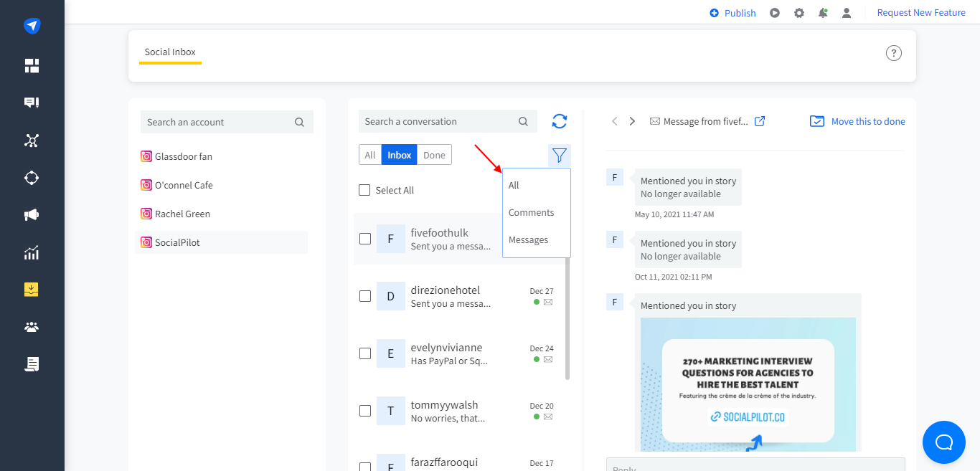Choose All in the filter dropdown
The image size is (980, 471).
coord(514,185)
